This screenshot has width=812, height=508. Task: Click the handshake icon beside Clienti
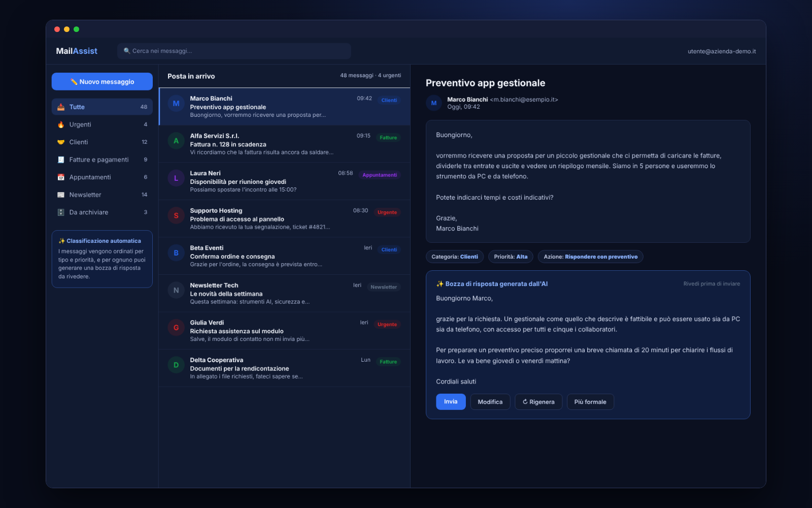(61, 142)
